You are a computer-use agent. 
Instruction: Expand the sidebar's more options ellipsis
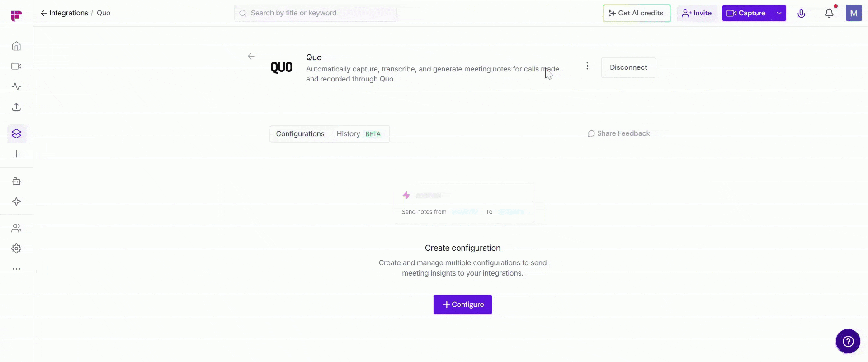coord(16,269)
